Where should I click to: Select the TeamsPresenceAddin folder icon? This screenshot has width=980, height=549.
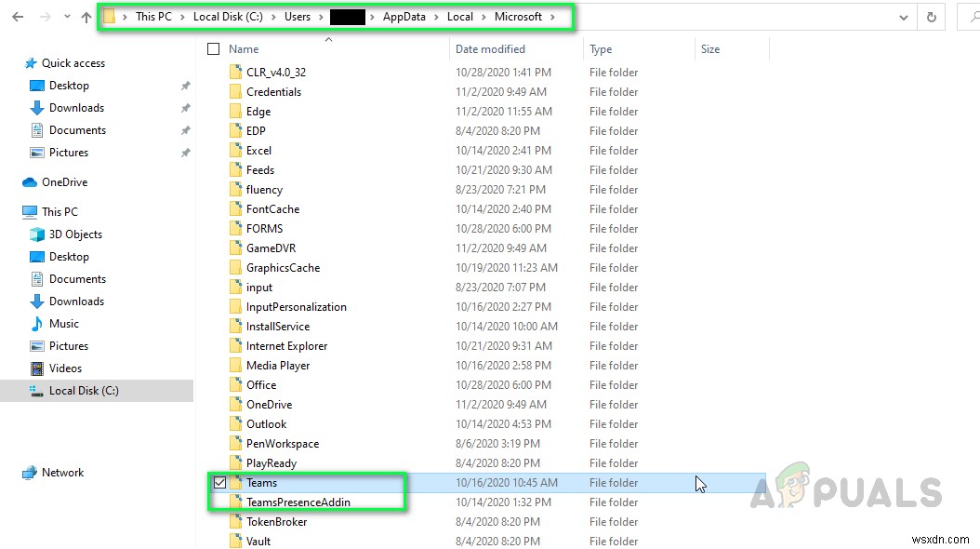pos(235,502)
